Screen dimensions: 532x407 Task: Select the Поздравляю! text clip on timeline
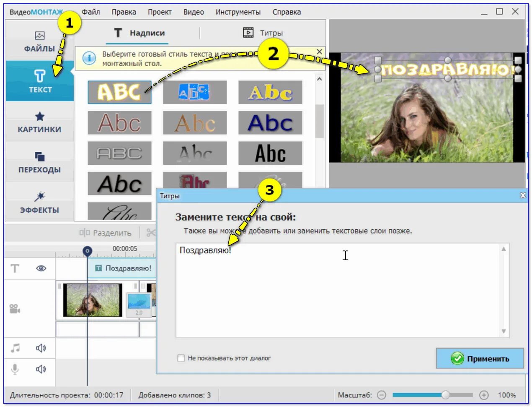point(122,268)
